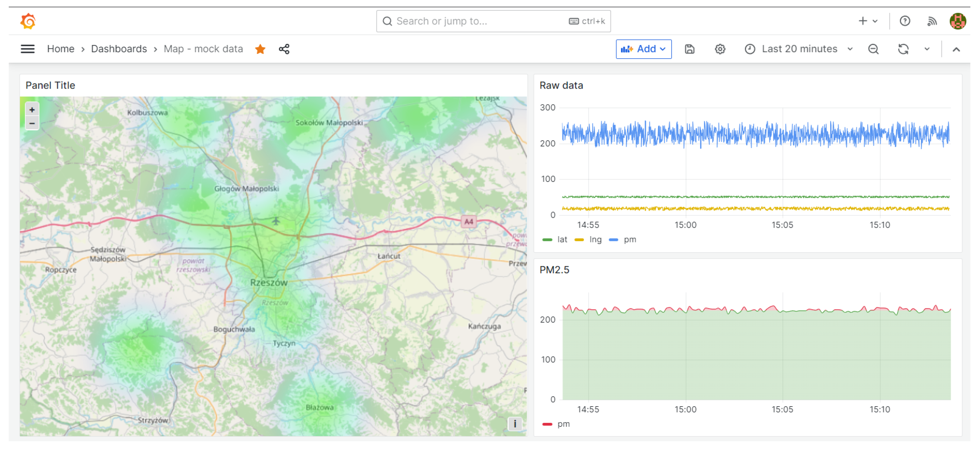The height and width of the screenshot is (453, 980).
Task: Unstar the Map - mock data dashboard
Action: (260, 49)
